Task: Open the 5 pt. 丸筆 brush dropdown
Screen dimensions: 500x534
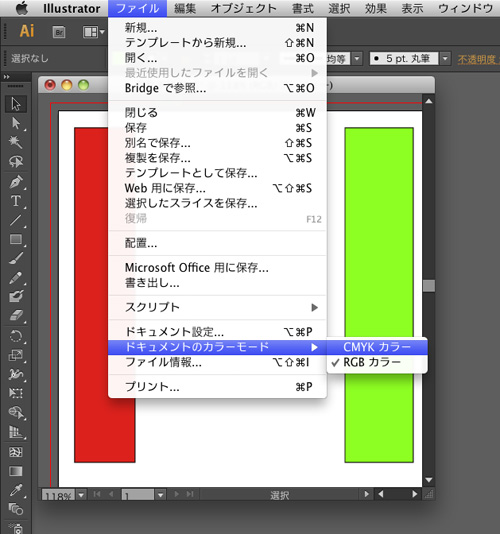Action: click(x=445, y=59)
